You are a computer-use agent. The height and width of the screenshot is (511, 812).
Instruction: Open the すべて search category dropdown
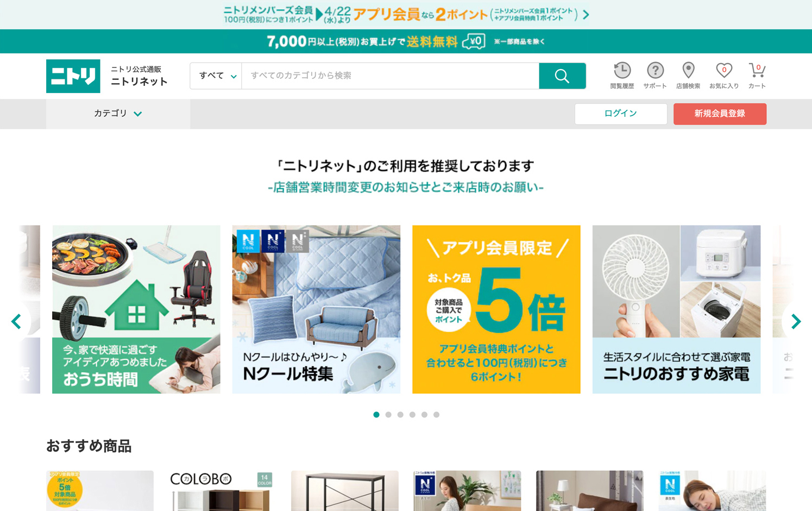click(x=216, y=76)
